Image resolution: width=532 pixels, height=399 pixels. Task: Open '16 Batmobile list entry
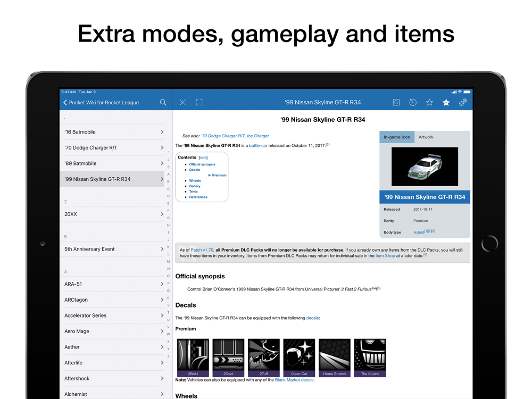(112, 132)
